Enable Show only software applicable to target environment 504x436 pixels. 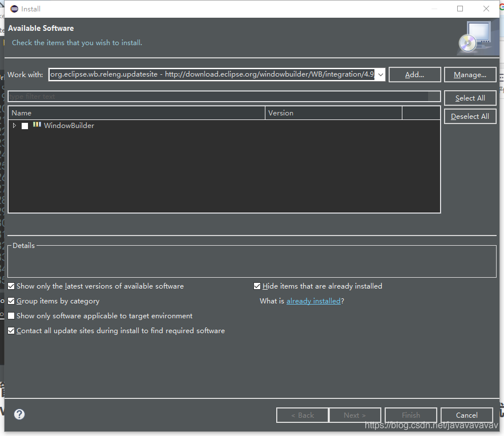(x=11, y=315)
